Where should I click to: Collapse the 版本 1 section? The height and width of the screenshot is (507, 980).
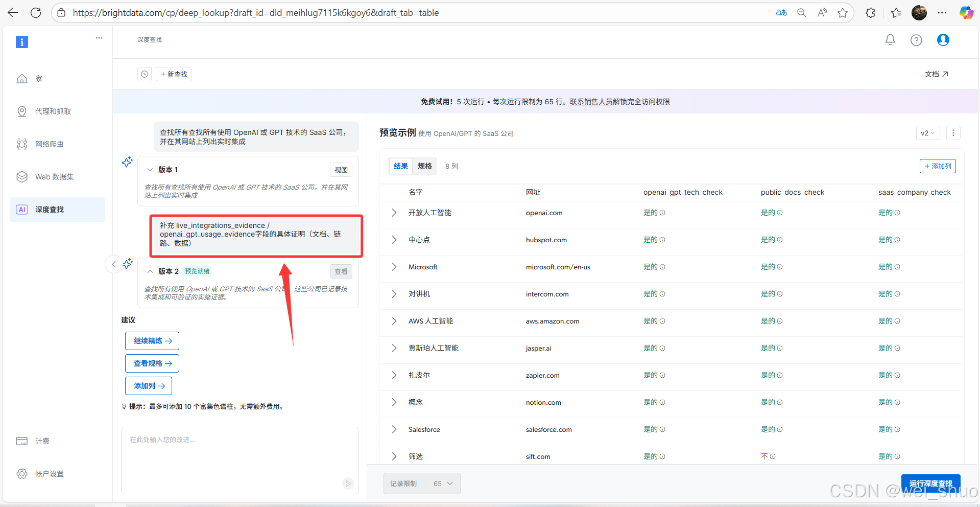[x=150, y=170]
